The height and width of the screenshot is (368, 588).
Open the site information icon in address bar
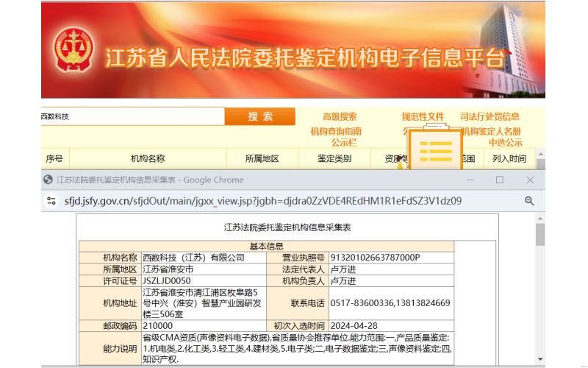[51, 200]
